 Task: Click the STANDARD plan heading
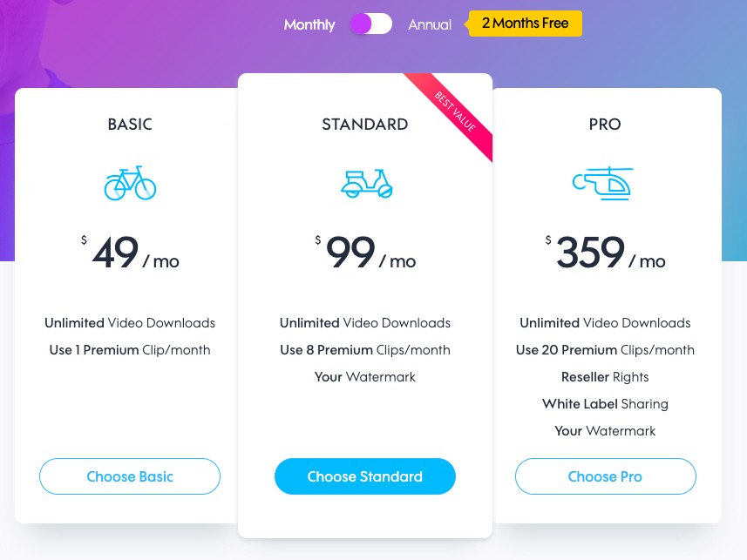coord(365,125)
